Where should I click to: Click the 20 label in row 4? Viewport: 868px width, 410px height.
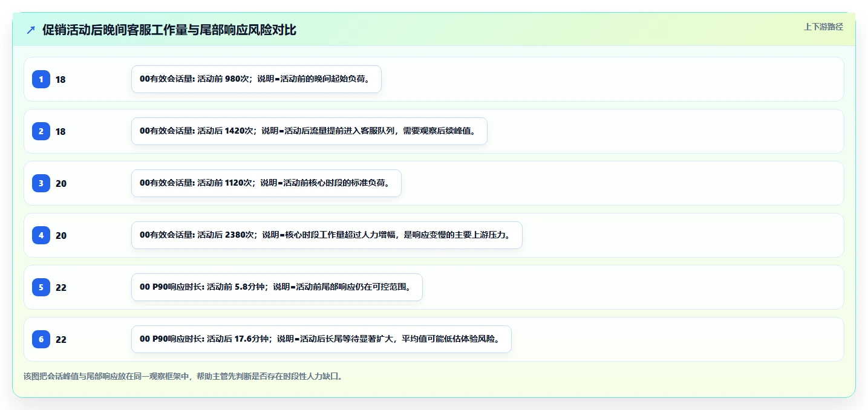point(61,236)
